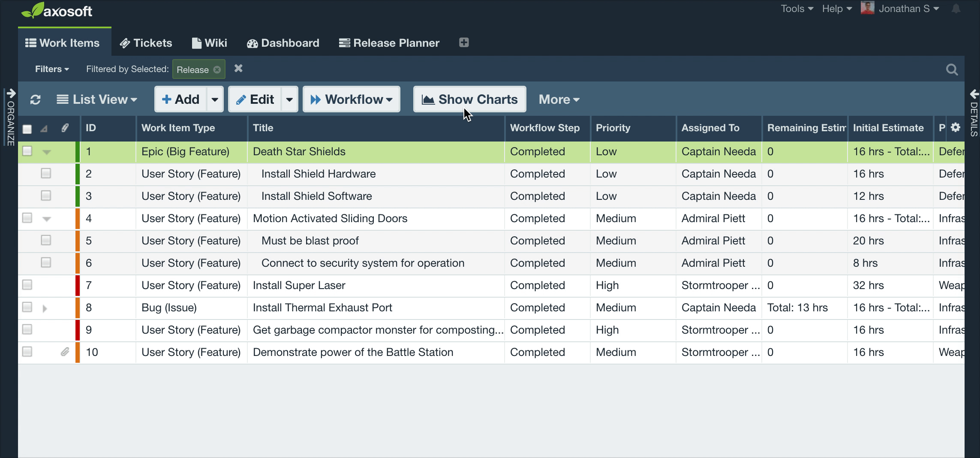Screen dimensions: 980x458
Task: Open attachment paperclip on item 10
Action: pyautogui.click(x=65, y=352)
